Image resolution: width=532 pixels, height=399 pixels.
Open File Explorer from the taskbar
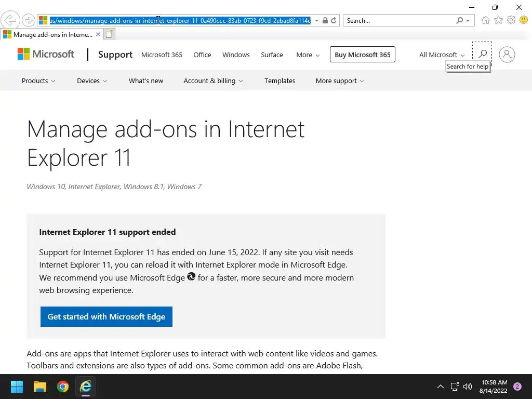(x=39, y=387)
